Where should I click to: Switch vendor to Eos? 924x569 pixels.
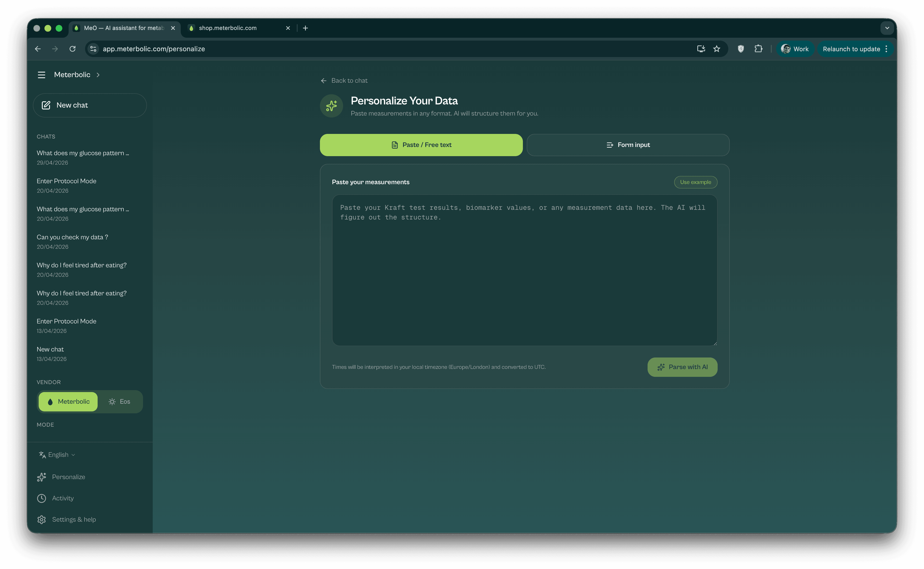[119, 401]
